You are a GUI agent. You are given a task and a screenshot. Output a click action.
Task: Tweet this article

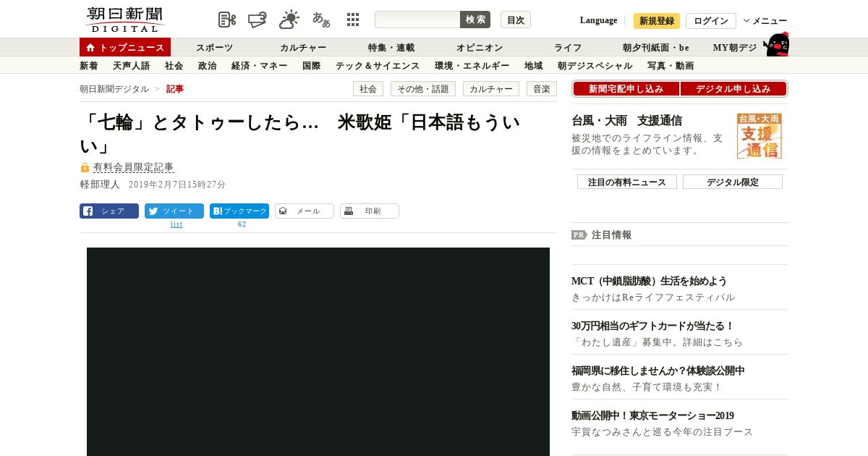174,211
